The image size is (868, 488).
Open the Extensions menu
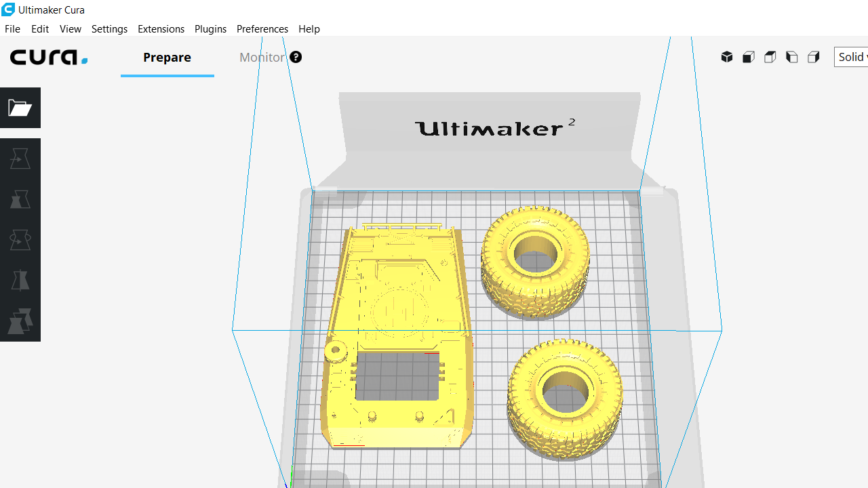point(161,29)
